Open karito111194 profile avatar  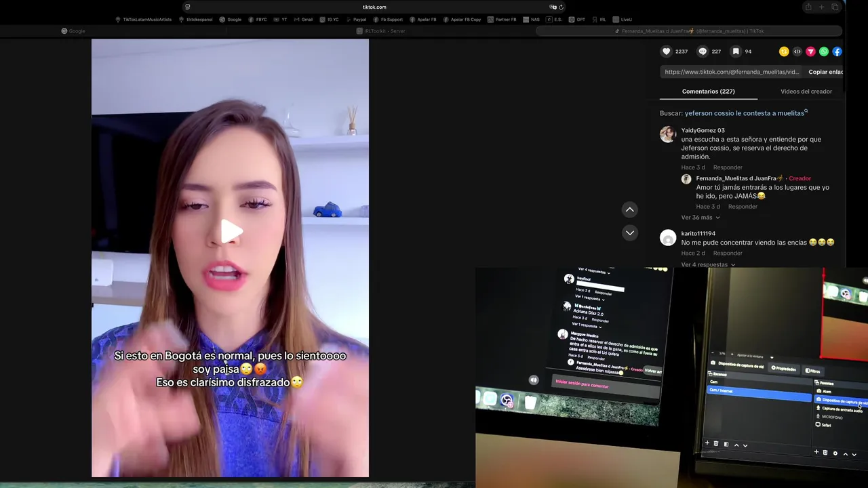point(668,237)
